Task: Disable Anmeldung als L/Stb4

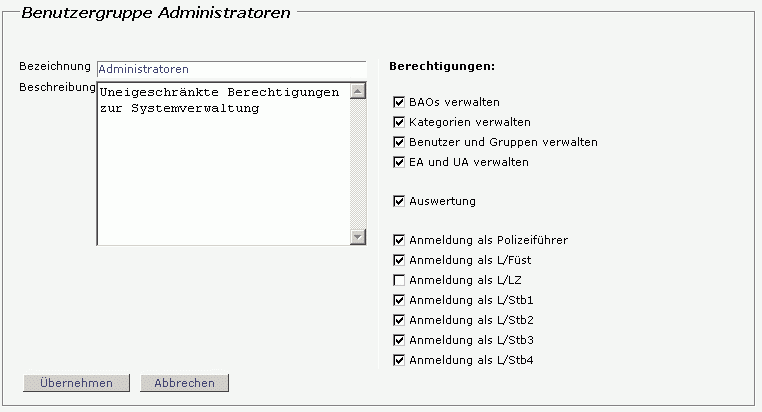Action: click(400, 360)
